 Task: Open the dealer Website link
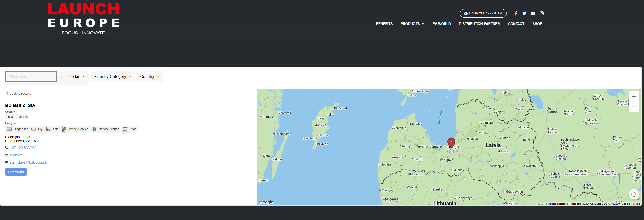point(16,155)
